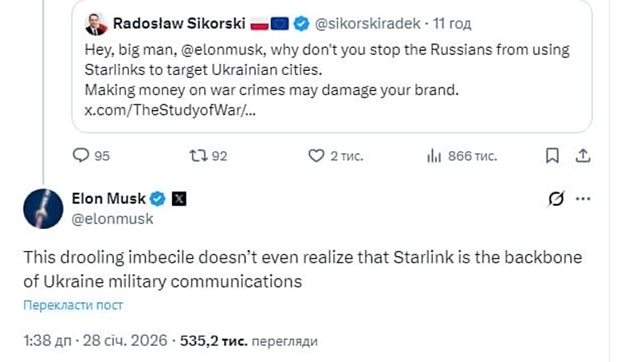Open Radoslaw Sikorski's avatar
The width and height of the screenshot is (644, 362).
[96, 24]
